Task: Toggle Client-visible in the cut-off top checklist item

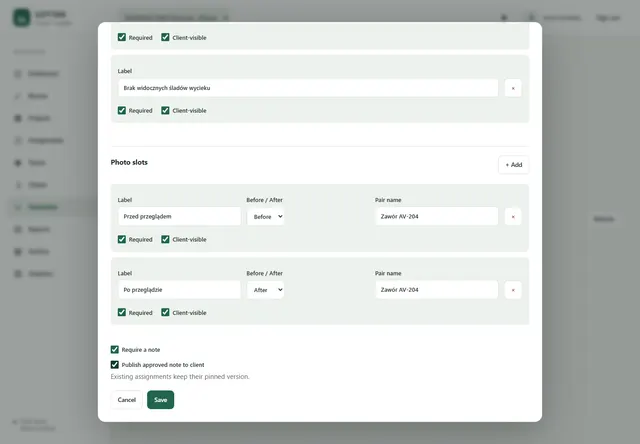Action: tap(165, 37)
